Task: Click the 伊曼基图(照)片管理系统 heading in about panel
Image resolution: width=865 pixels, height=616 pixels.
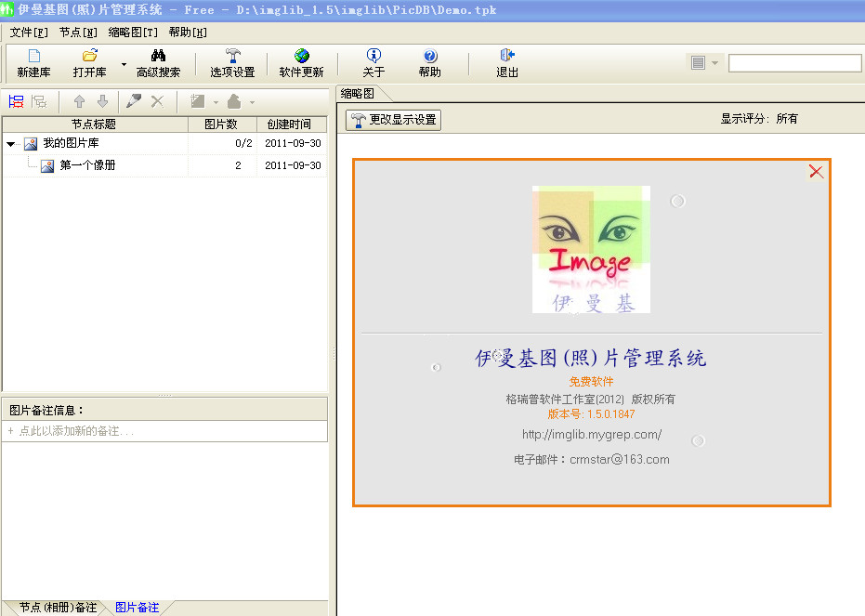Action: pyautogui.click(x=590, y=359)
